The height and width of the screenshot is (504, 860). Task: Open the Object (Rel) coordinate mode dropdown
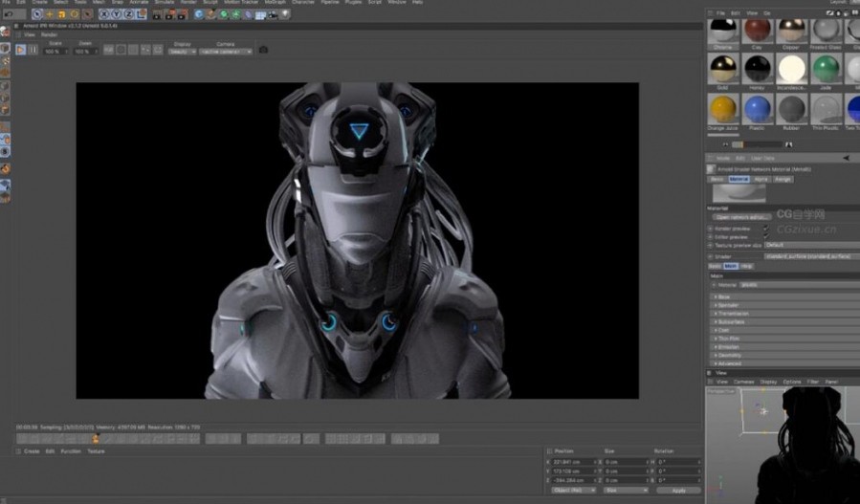point(572,491)
